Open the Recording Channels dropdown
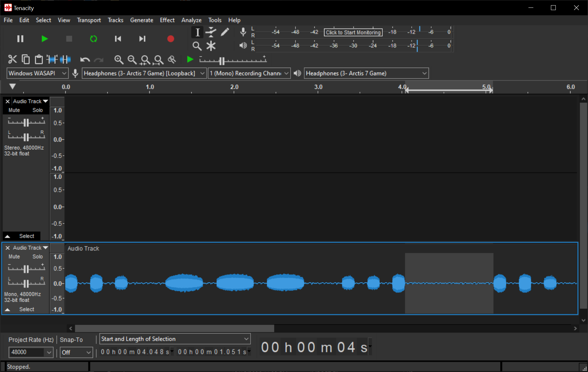 (249, 73)
